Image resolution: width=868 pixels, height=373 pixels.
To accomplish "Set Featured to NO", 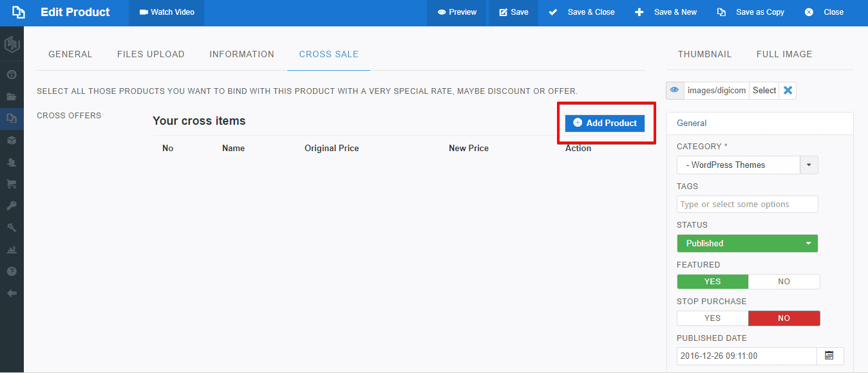I will 784,282.
